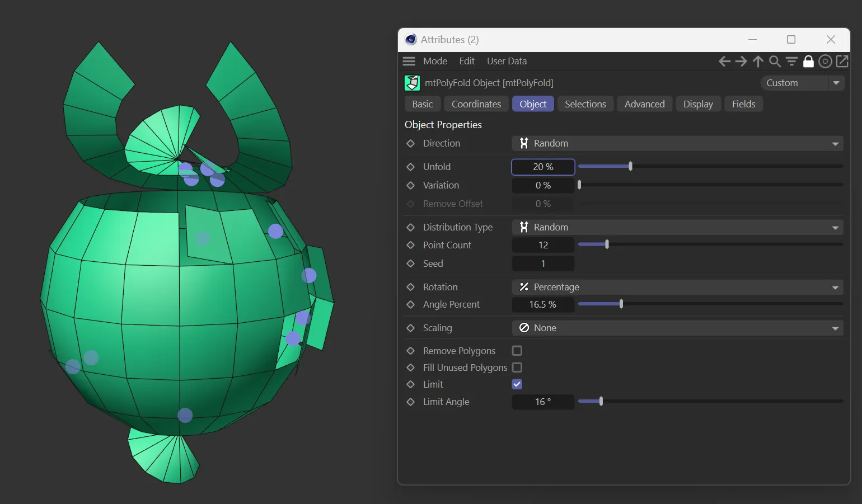The width and height of the screenshot is (862, 504).
Task: Open the Scaling dropdown
Action: coord(677,328)
